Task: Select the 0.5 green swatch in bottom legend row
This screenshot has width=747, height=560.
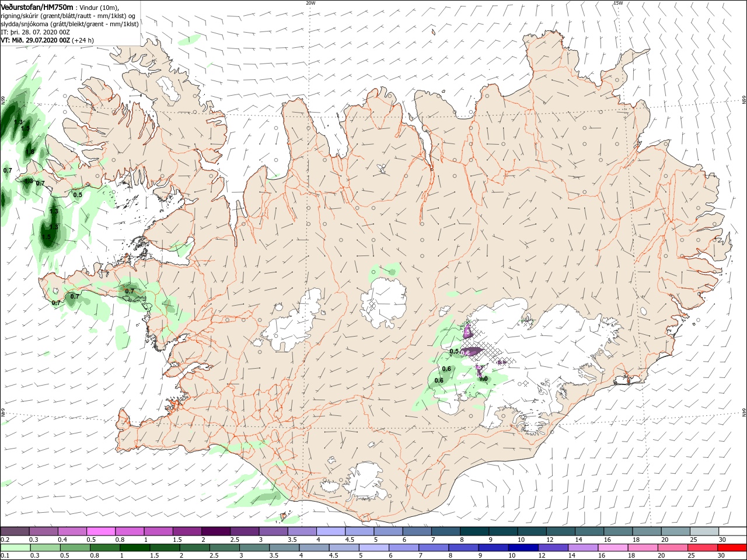Action: 75,548
